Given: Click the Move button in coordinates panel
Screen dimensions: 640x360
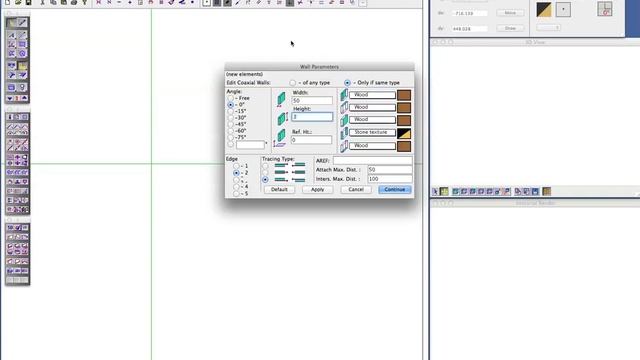Looking at the screenshot, I should 510,13.
